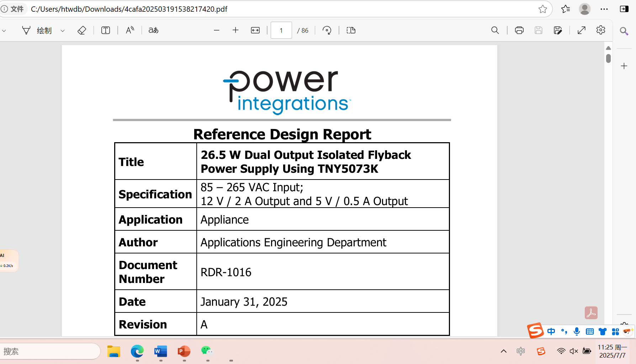
Task: Toggle Chinese/English mode in Sogou bar
Action: point(551,332)
